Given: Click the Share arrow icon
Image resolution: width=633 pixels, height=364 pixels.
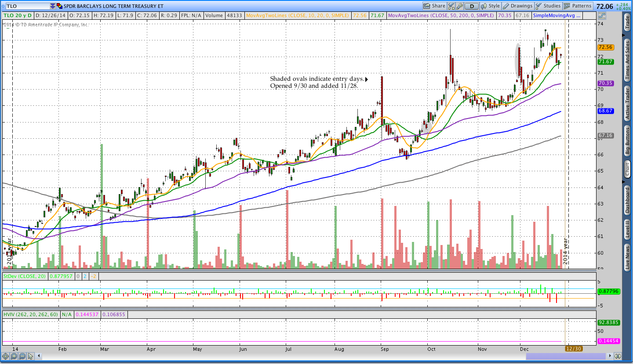Looking at the screenshot, I should click(x=427, y=6).
